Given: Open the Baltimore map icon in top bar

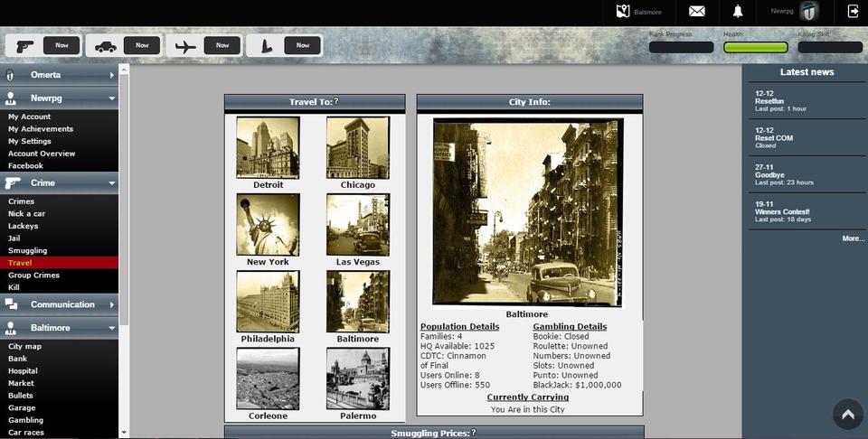Looking at the screenshot, I should point(623,11).
